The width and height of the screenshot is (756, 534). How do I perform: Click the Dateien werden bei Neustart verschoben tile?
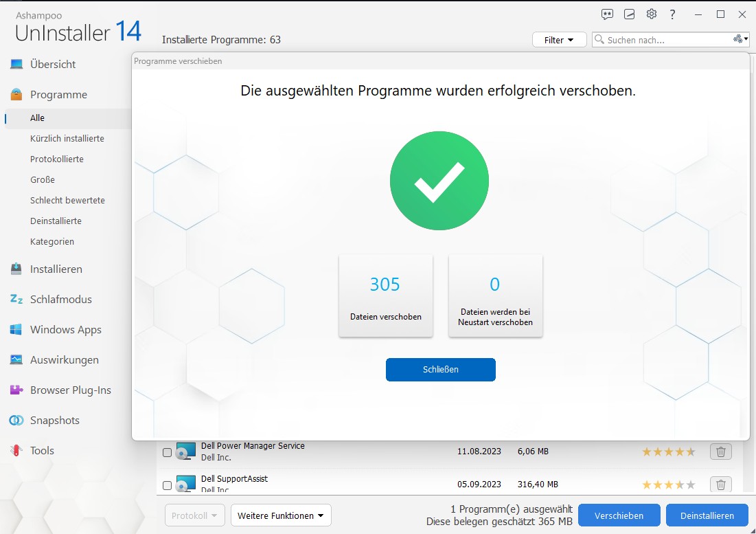(496, 296)
